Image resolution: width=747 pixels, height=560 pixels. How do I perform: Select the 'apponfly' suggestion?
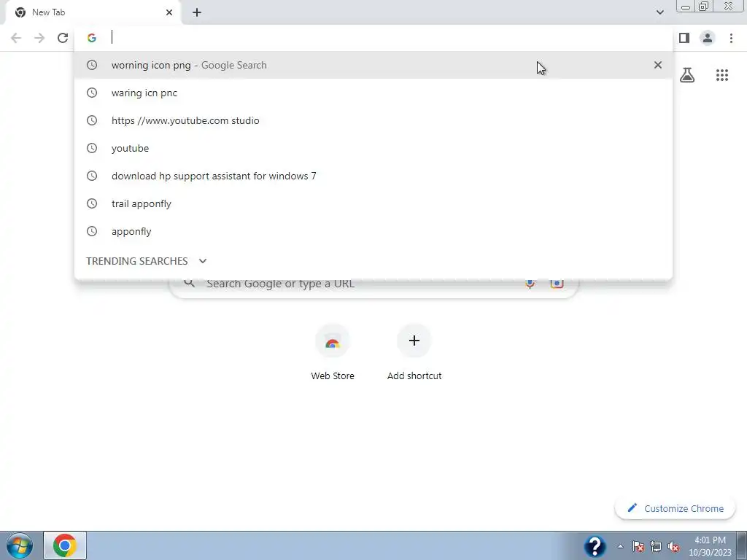pyautogui.click(x=373, y=231)
